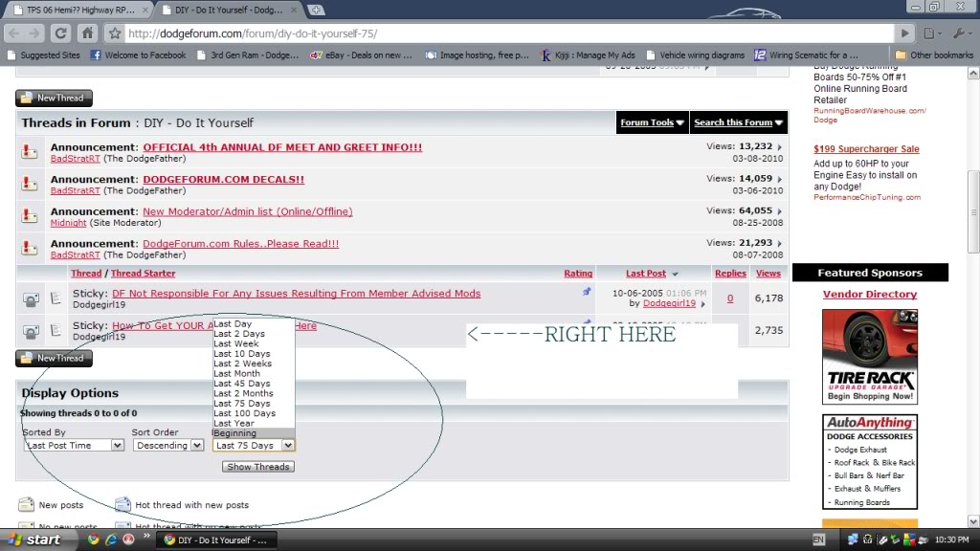Image resolution: width=980 pixels, height=551 pixels.
Task: Click announcement icon beside Rules thread
Action: (x=30, y=248)
